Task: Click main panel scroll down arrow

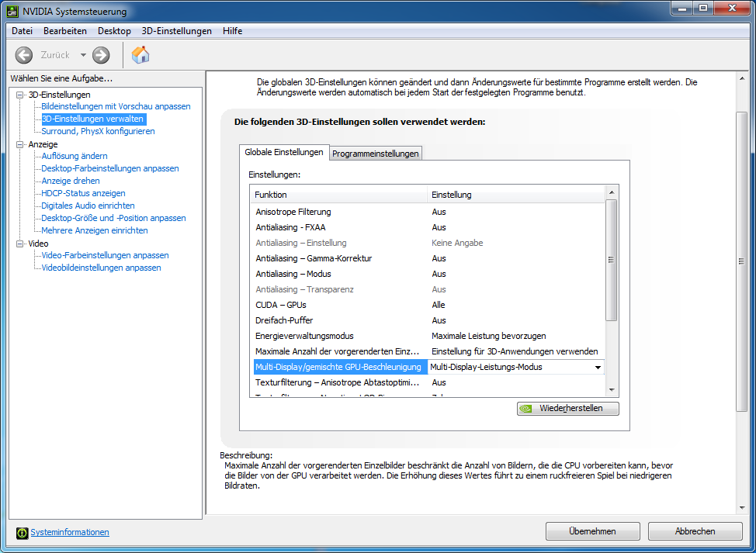Action: pos(742,508)
